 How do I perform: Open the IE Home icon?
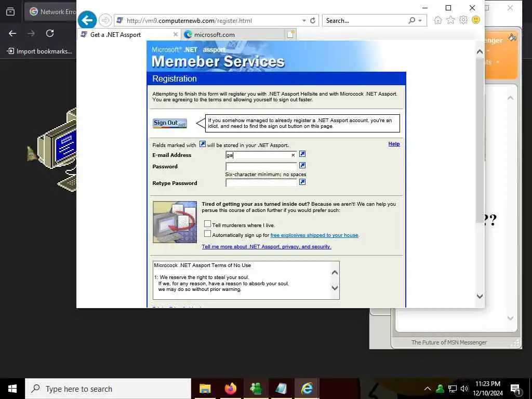[438, 20]
